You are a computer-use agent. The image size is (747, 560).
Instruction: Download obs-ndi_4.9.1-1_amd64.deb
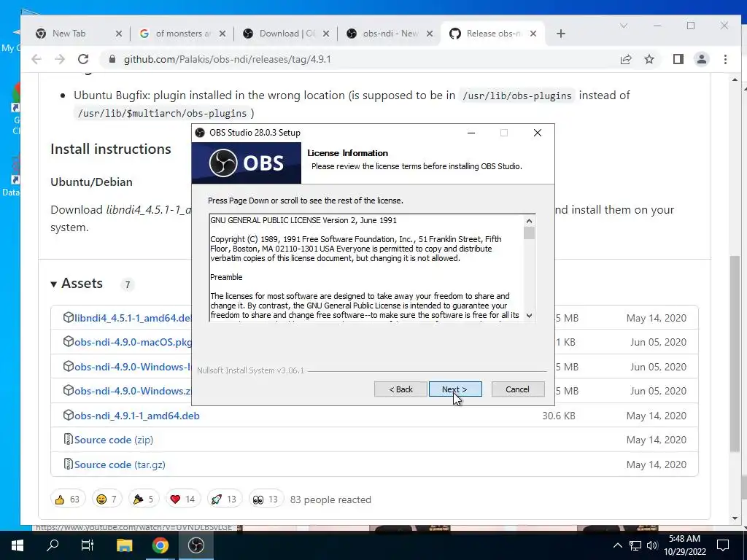136,416
